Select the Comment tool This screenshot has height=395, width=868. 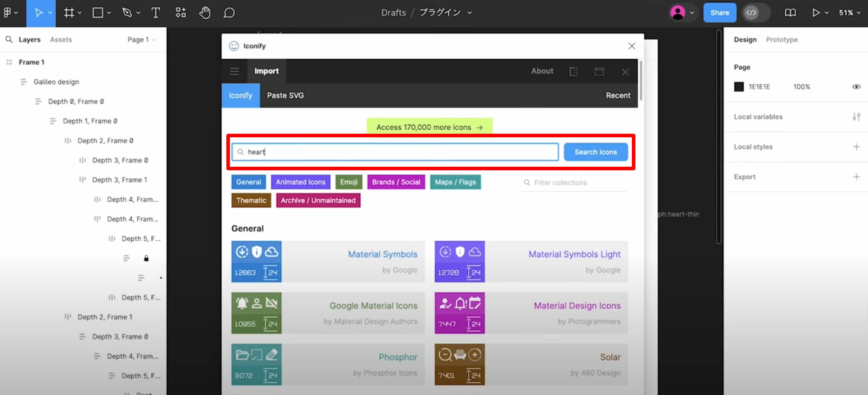[229, 12]
